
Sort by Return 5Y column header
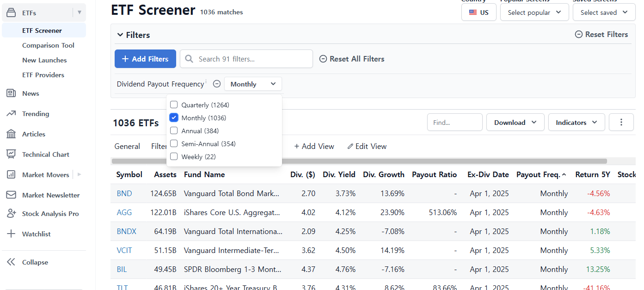593,174
